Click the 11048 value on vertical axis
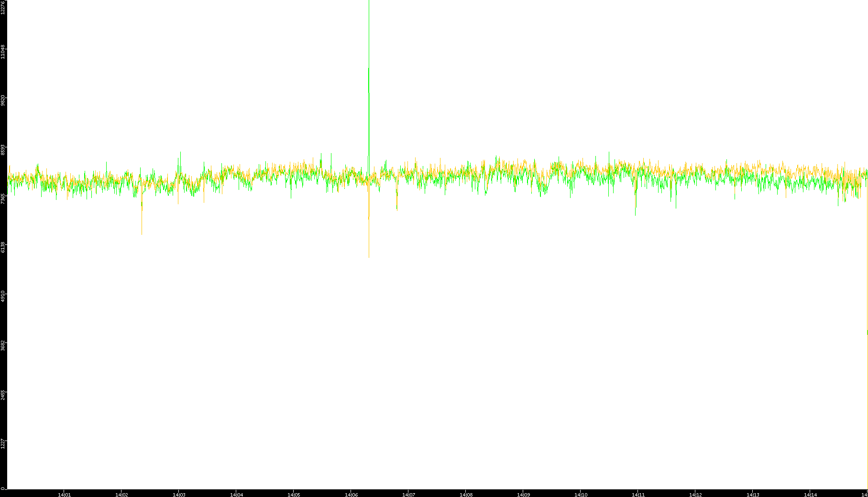The width and height of the screenshot is (868, 497). point(3,52)
